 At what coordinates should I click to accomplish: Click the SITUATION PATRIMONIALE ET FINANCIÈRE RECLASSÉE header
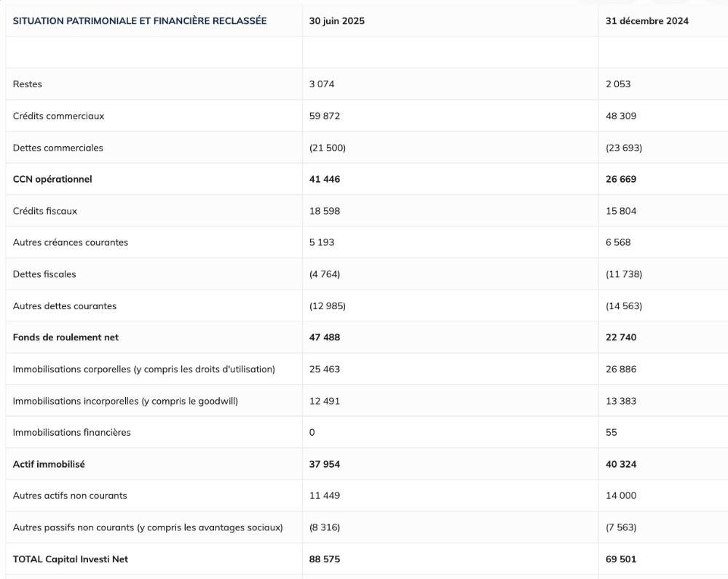[140, 21]
